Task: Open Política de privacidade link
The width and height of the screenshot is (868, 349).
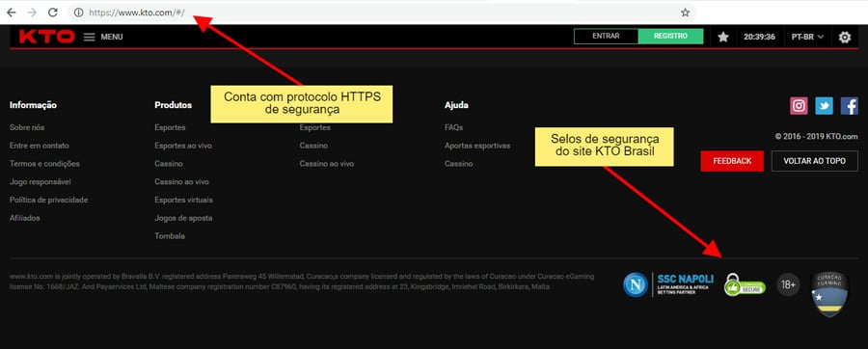Action: point(49,200)
